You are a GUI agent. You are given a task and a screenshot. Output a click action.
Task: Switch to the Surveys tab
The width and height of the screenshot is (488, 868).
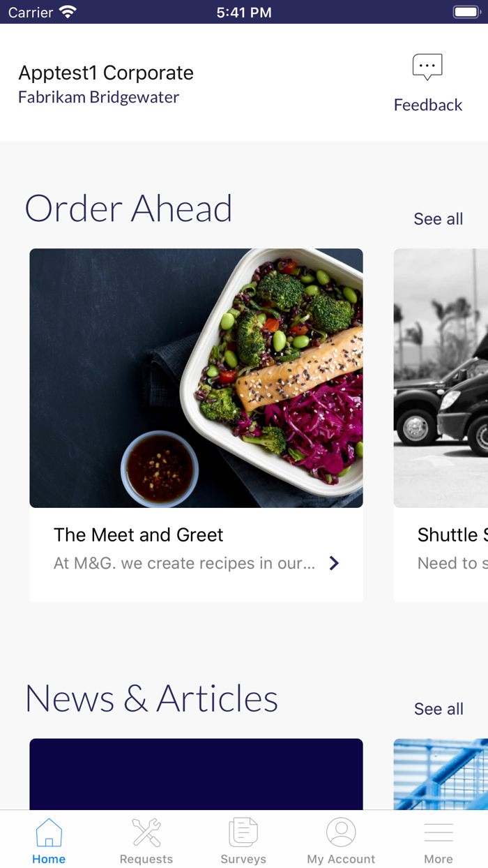click(243, 839)
